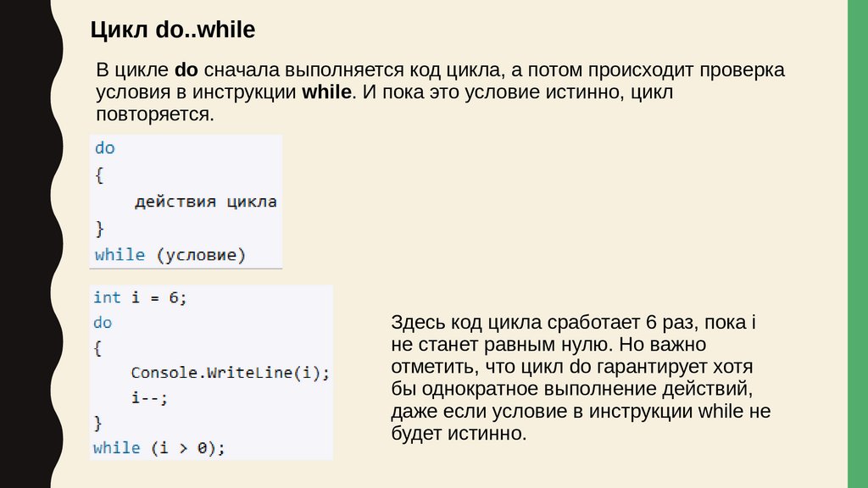The image size is (868, 488).
Task: Select the bold word "do" in the description
Action: 186,70
